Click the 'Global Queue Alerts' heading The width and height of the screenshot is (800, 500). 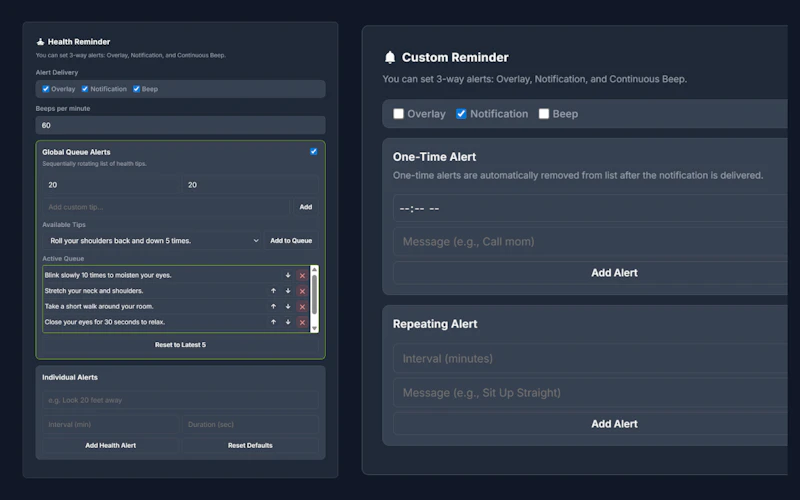(76, 152)
